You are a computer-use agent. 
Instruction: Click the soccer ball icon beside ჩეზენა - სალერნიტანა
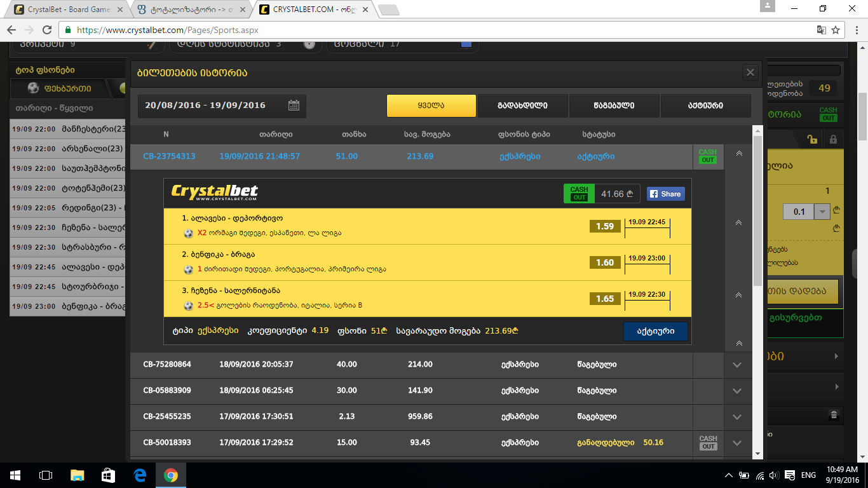pos(188,306)
